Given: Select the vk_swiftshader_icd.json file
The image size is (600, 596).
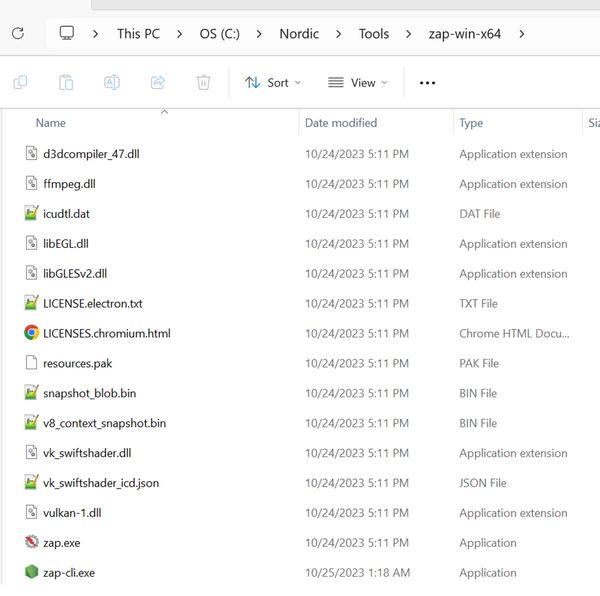Looking at the screenshot, I should 100,483.
